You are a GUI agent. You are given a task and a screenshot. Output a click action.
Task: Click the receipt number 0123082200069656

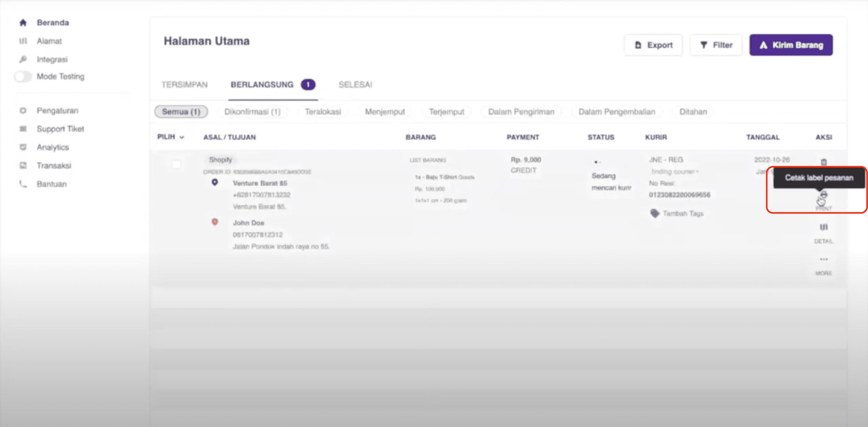679,195
